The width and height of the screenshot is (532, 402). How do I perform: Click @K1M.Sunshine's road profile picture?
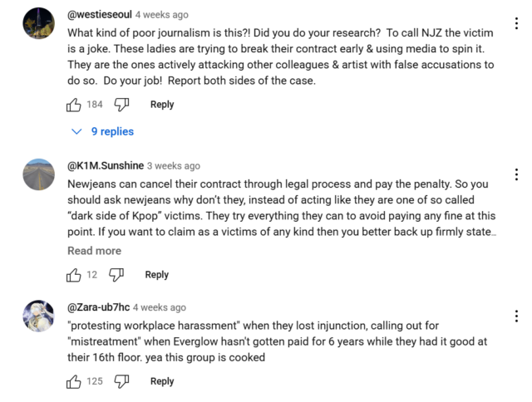(x=40, y=174)
